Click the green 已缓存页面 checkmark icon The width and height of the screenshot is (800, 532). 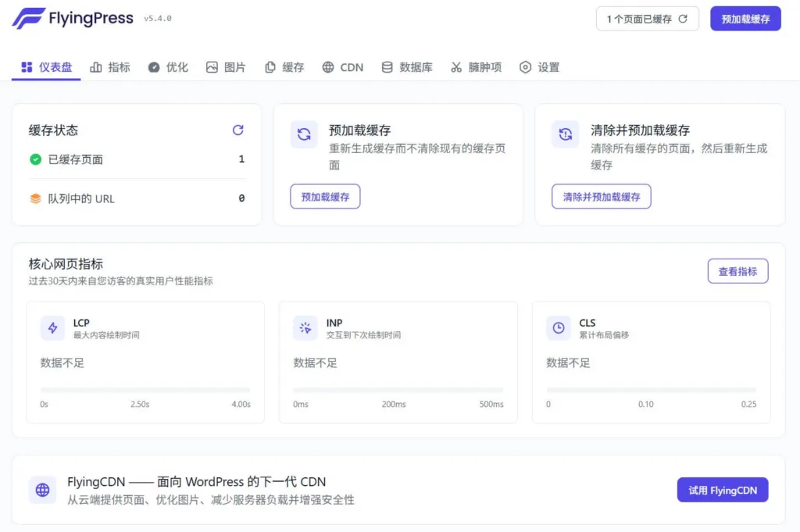pos(35,159)
